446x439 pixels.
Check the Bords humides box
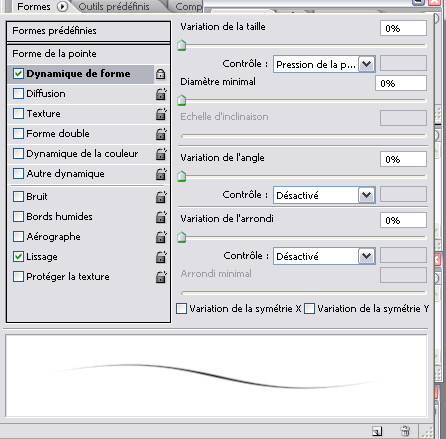point(18,217)
